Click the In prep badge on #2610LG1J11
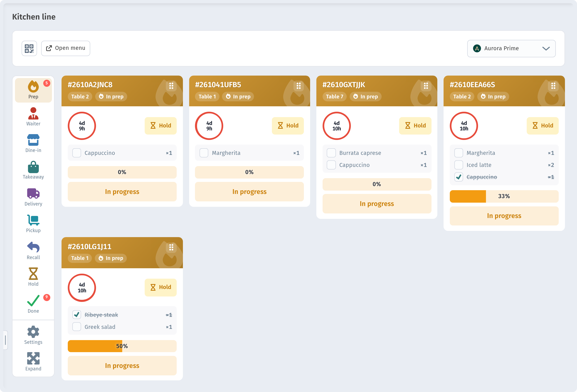The width and height of the screenshot is (577, 392). pos(111,258)
